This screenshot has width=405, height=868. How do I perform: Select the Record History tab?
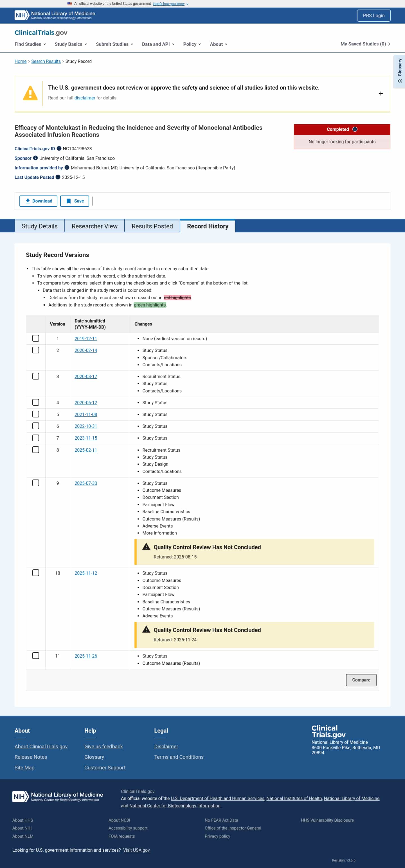click(x=208, y=226)
